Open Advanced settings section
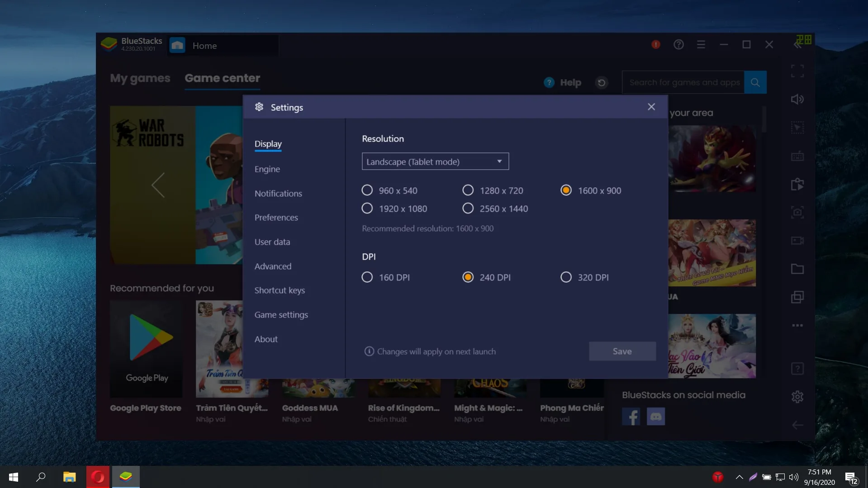 (x=273, y=266)
